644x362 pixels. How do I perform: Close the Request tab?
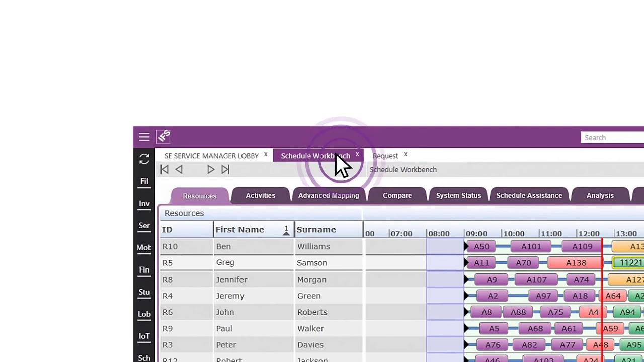click(405, 155)
